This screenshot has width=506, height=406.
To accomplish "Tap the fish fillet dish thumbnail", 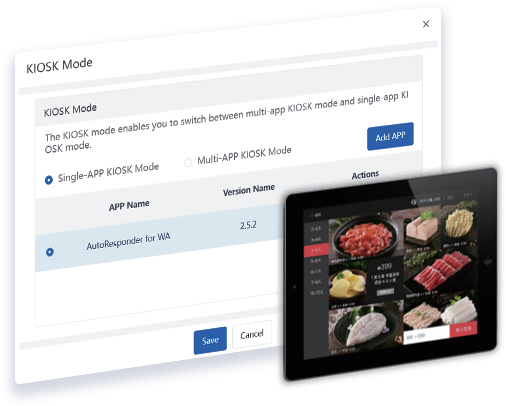I will (x=366, y=327).
